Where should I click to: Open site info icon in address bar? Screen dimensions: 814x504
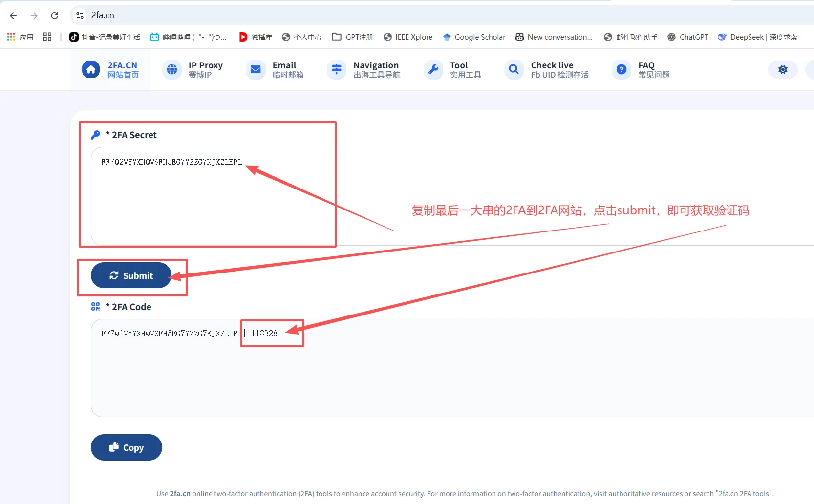coord(80,15)
